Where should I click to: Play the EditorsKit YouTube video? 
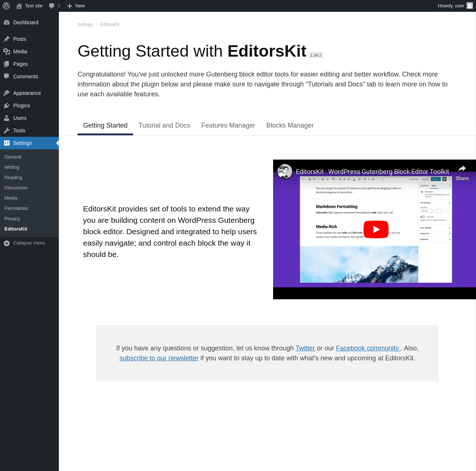click(x=376, y=229)
